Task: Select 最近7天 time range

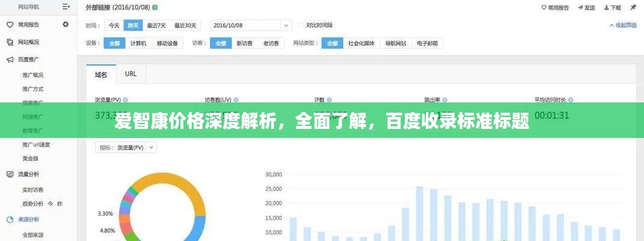Action: pos(156,25)
